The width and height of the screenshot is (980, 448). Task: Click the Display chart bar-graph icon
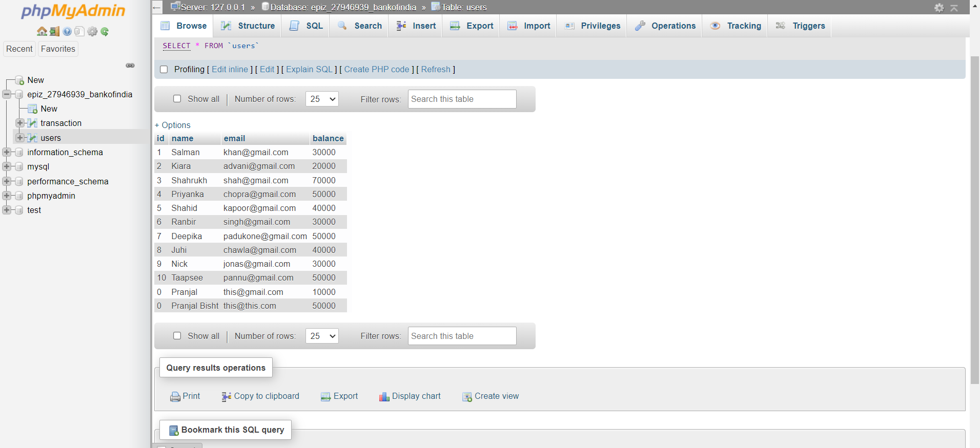[x=384, y=397]
